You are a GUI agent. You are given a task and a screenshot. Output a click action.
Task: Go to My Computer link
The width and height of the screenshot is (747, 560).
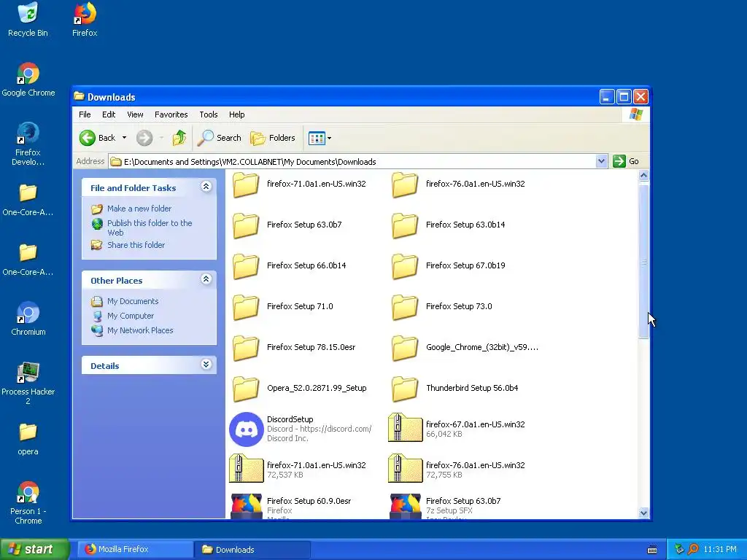click(x=131, y=316)
